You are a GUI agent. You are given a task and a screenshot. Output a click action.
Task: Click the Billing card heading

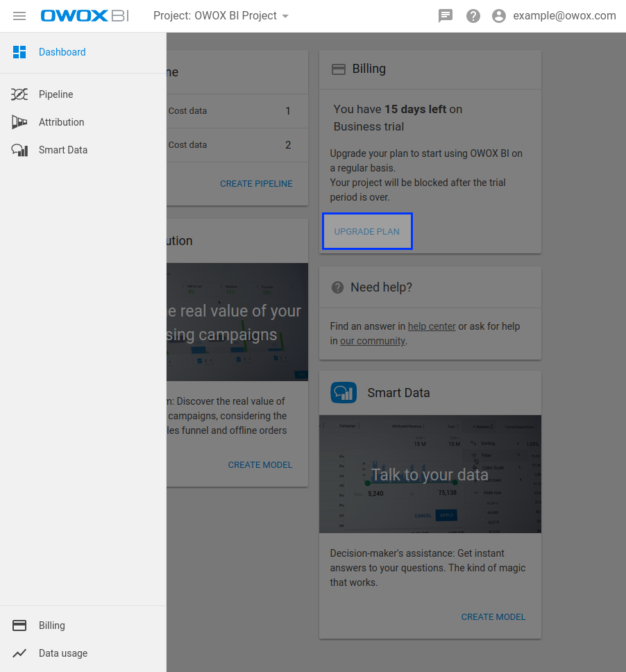[x=369, y=69]
